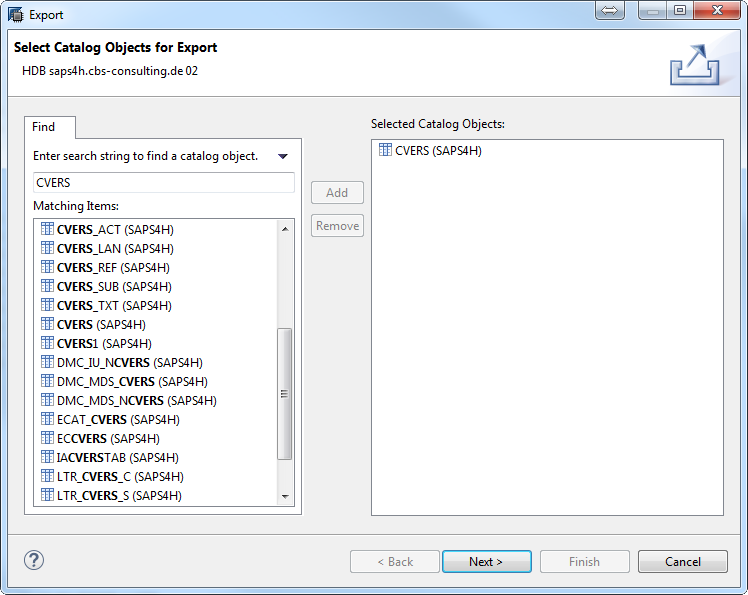Select CVERS_REF (SAPS4H) in matching items

pos(113,268)
